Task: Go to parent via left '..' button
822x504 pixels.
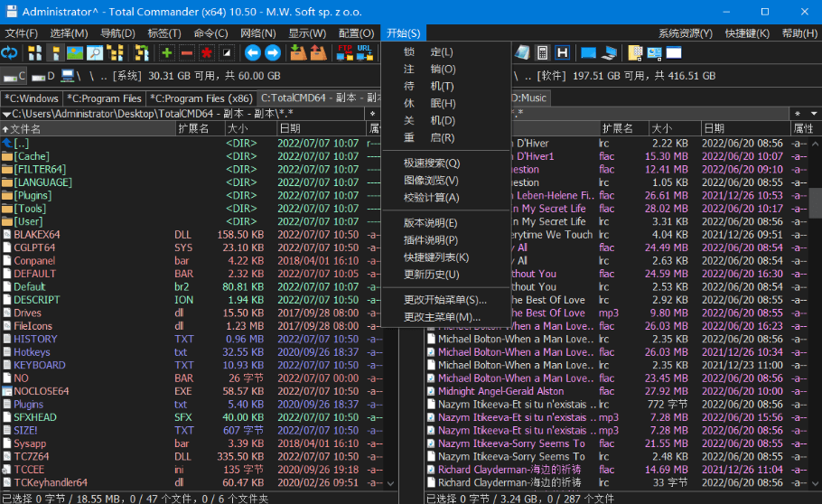Action: [x=104, y=76]
